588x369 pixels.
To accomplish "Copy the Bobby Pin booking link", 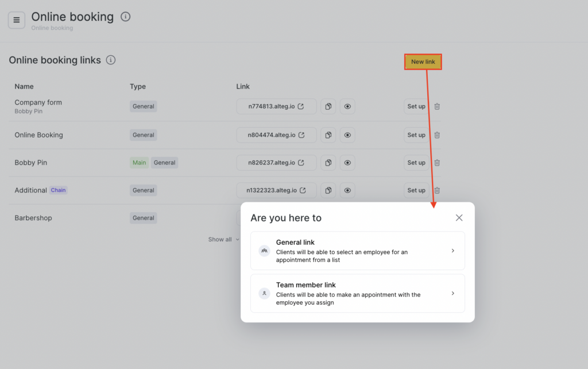I will pos(328,163).
